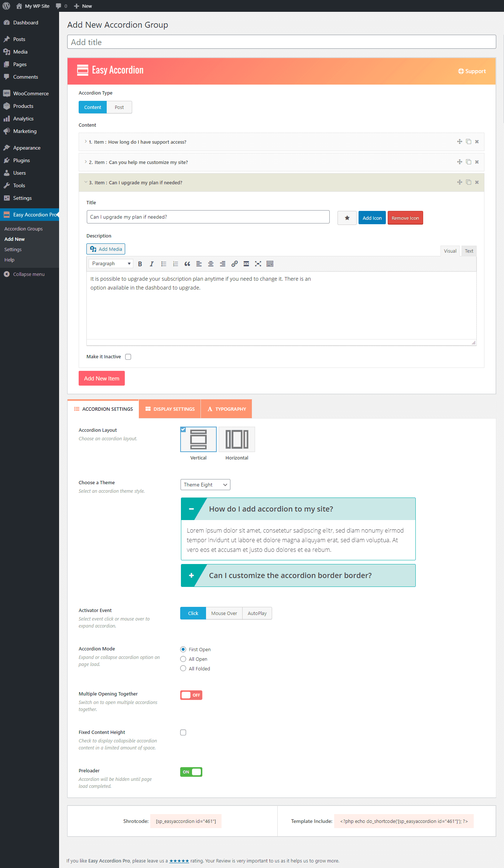Screen dimensions: 504x868
Task: Turn off the Preloader switch
Action: [x=191, y=772]
